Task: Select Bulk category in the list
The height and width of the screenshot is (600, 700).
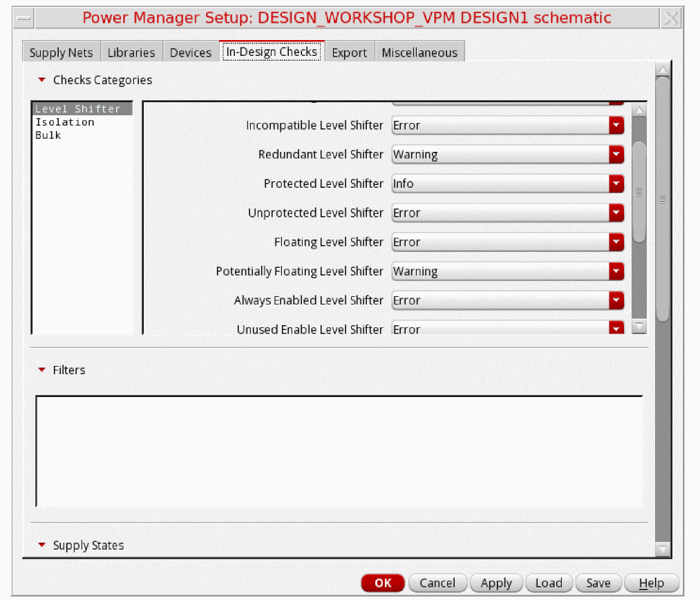Action: tap(82, 135)
